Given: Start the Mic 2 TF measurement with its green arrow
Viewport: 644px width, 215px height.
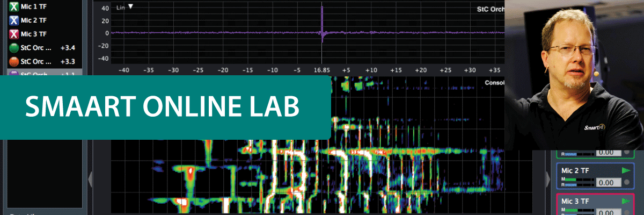Looking at the screenshot, I should pos(626,170).
